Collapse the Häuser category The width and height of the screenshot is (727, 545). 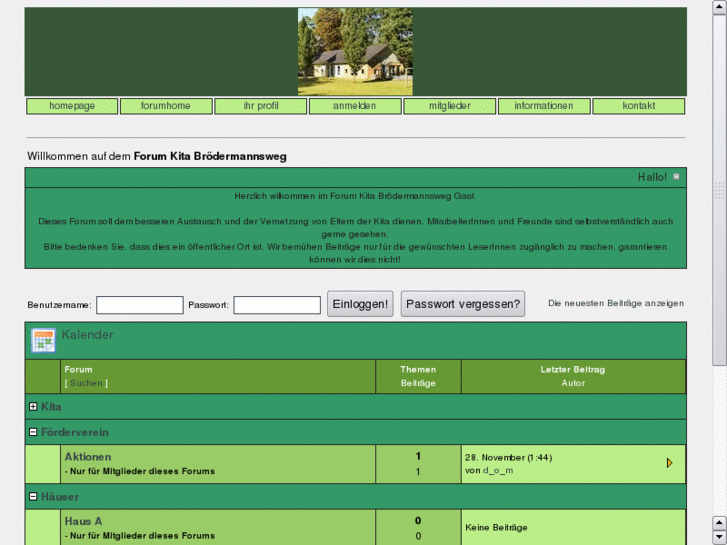click(x=34, y=496)
